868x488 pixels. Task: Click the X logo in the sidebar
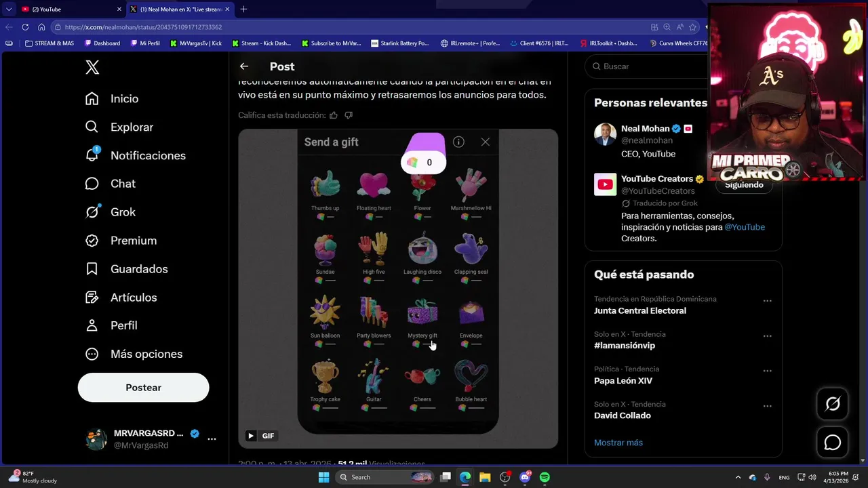[x=92, y=67]
